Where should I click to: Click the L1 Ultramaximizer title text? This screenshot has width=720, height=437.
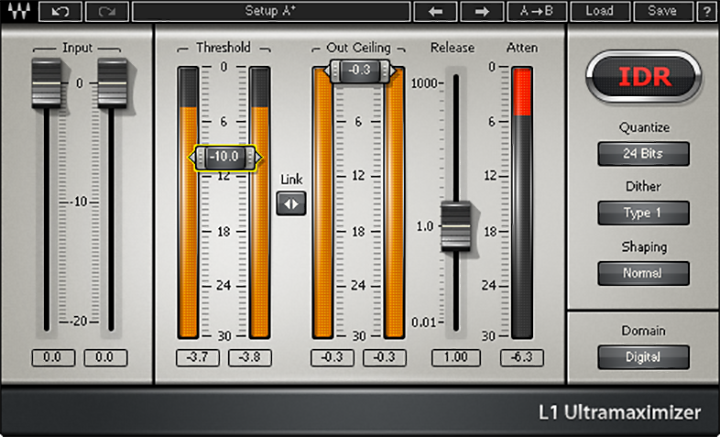click(x=620, y=413)
